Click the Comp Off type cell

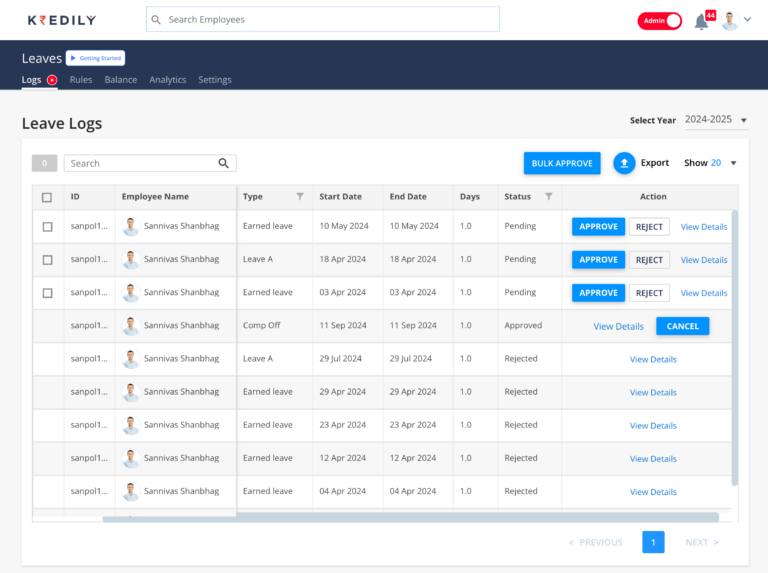pyautogui.click(x=262, y=325)
